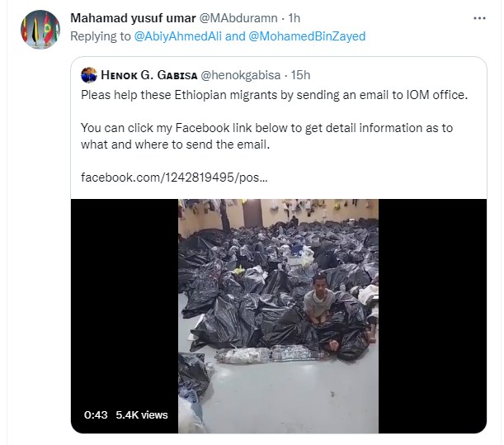
Task: Click the video's right black letterbox bar
Action: click(431, 314)
